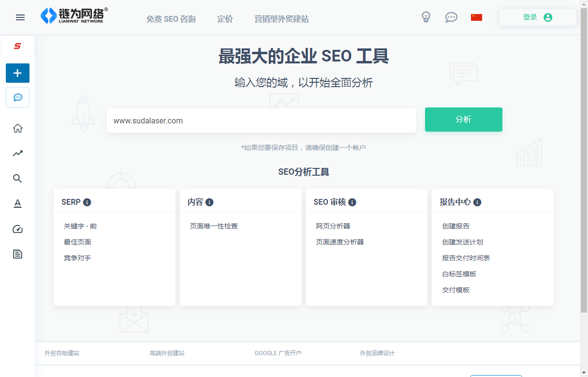Click the lightbulb tips icon in top bar
588x377 pixels.
[x=426, y=17]
